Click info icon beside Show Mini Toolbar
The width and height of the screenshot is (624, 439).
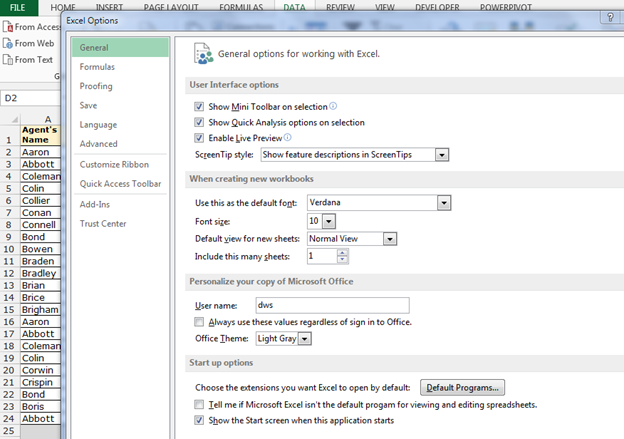tap(333, 106)
